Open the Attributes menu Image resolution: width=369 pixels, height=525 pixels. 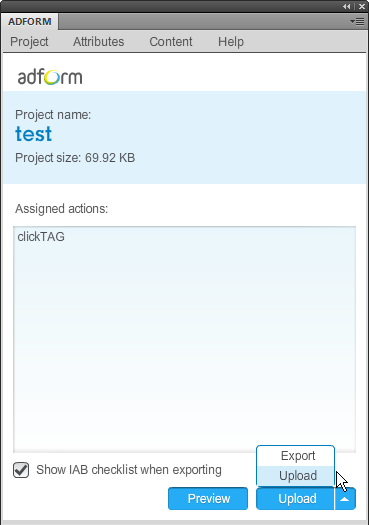98,42
